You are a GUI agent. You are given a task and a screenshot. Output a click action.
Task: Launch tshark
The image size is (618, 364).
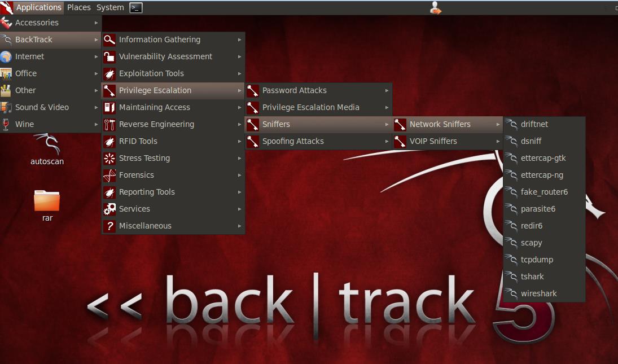click(x=544, y=277)
